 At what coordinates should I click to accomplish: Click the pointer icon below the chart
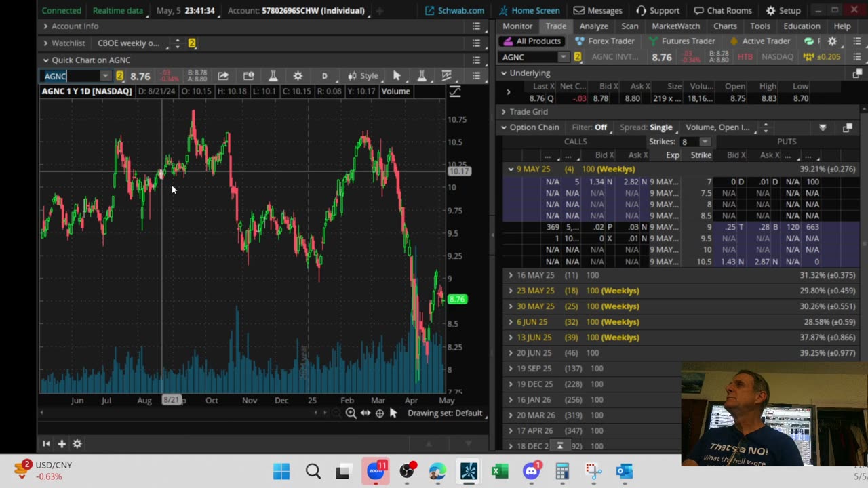(x=393, y=413)
